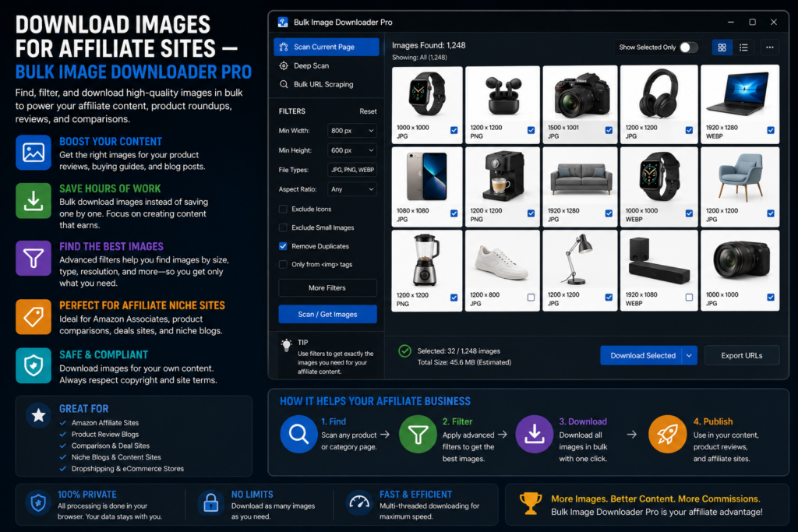Click the 1. Find magnifier icon
The image size is (798, 532).
298,435
